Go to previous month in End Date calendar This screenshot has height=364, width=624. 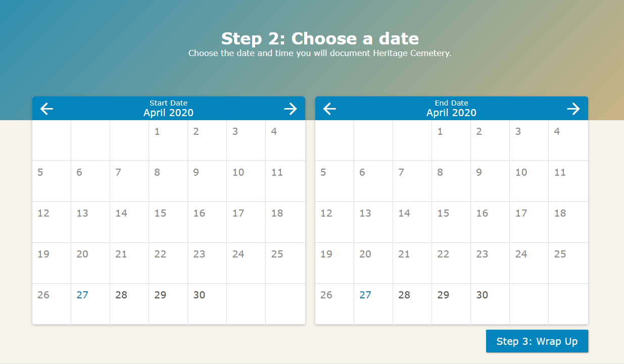[x=329, y=109]
